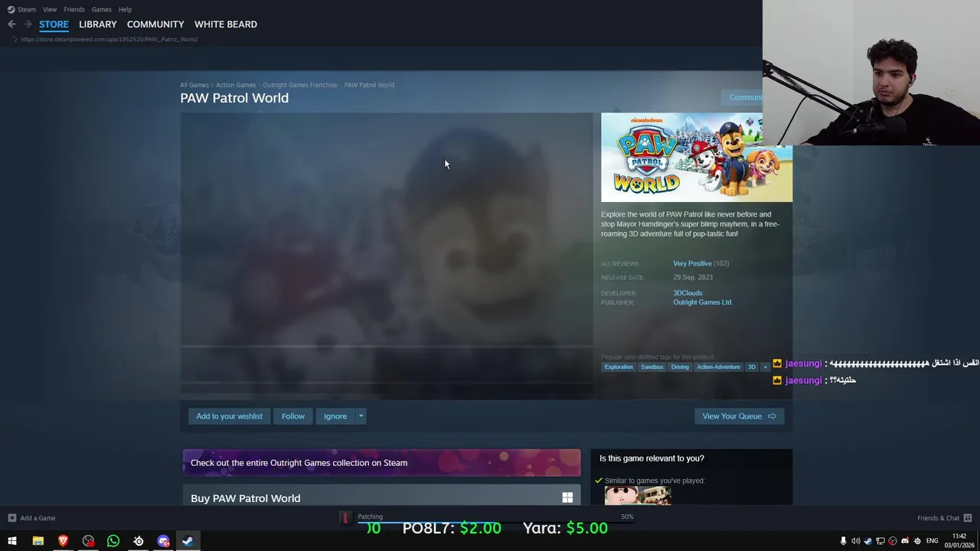Viewport: 980px width, 551px height.
Task: Go back with the Steam back arrow
Action: pyautogui.click(x=11, y=24)
